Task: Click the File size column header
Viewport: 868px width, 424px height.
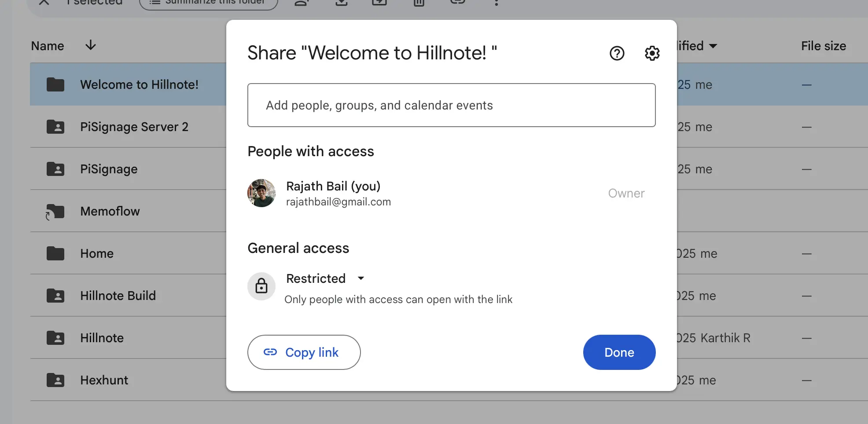Action: pos(823,46)
